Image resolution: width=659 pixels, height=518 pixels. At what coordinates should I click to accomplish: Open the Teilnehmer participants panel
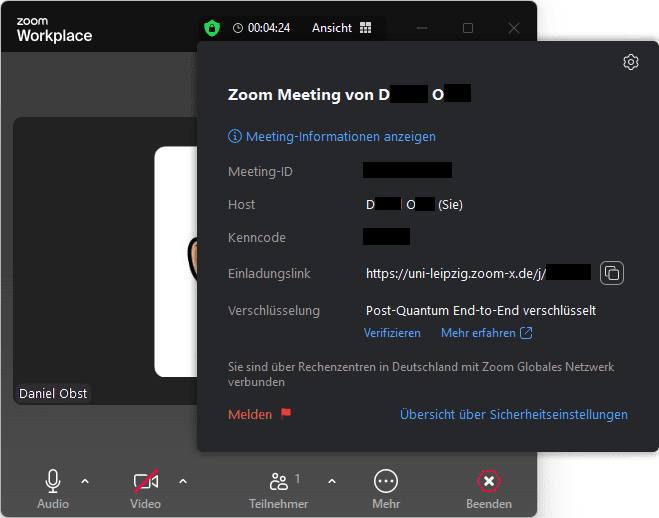(x=279, y=490)
